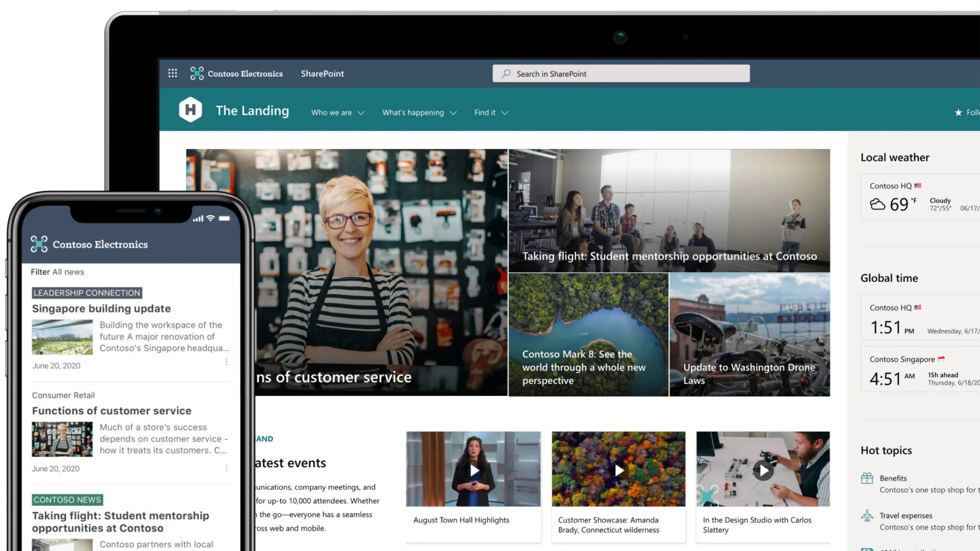
Task: Open Update to Washington Drone Laws tile
Action: pos(750,335)
